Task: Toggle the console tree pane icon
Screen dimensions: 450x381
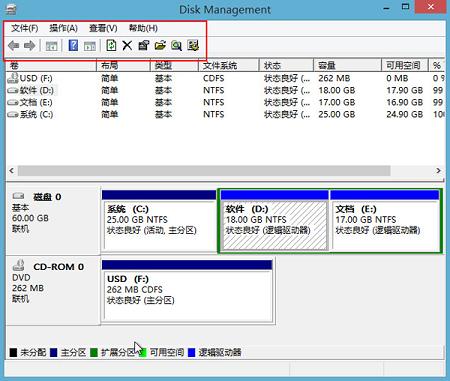Action: click(x=51, y=45)
